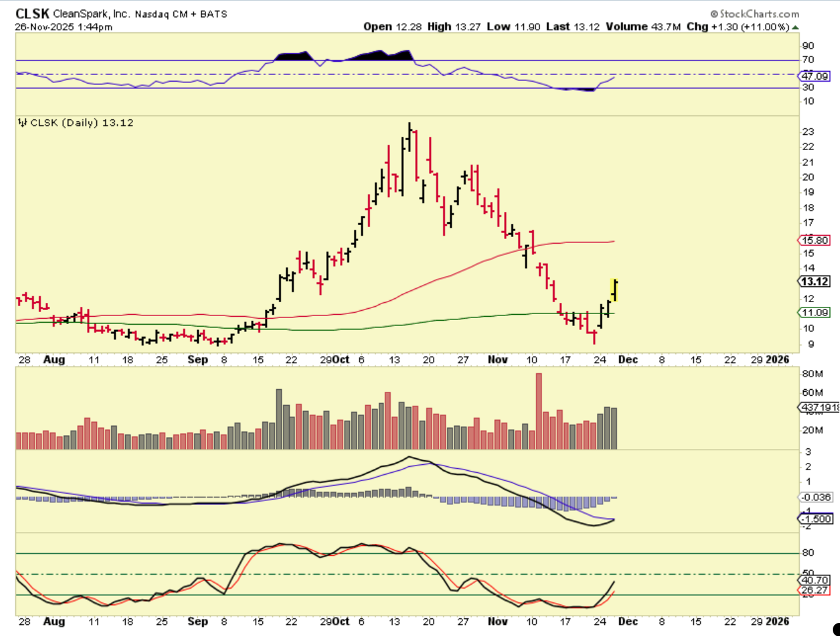Click the Low 11.90 value
Viewport: 840px width, 636px height.
coord(515,27)
